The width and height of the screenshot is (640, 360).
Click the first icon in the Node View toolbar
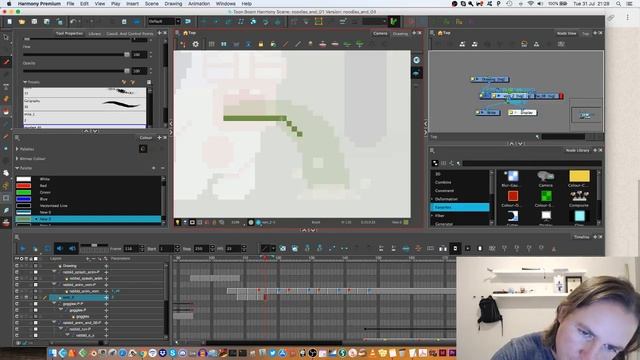462,44
